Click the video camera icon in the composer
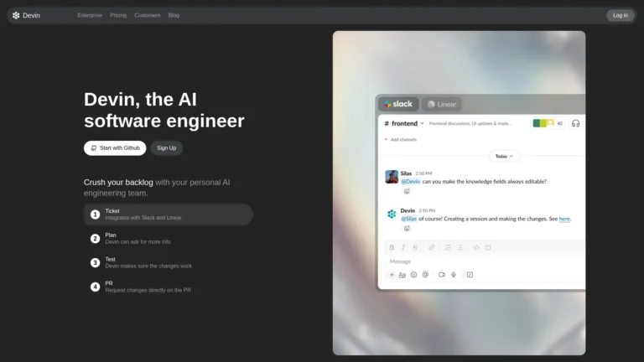This screenshot has height=362, width=644. coord(441,275)
